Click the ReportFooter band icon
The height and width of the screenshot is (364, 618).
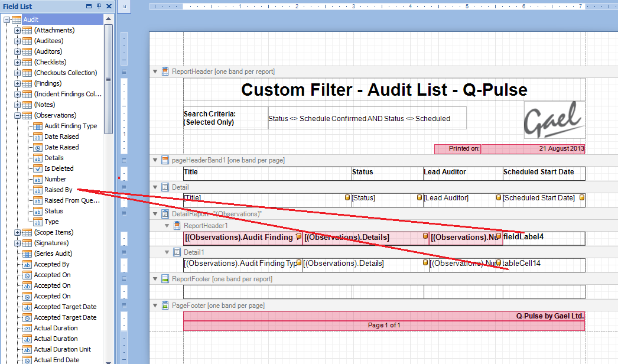(x=165, y=279)
